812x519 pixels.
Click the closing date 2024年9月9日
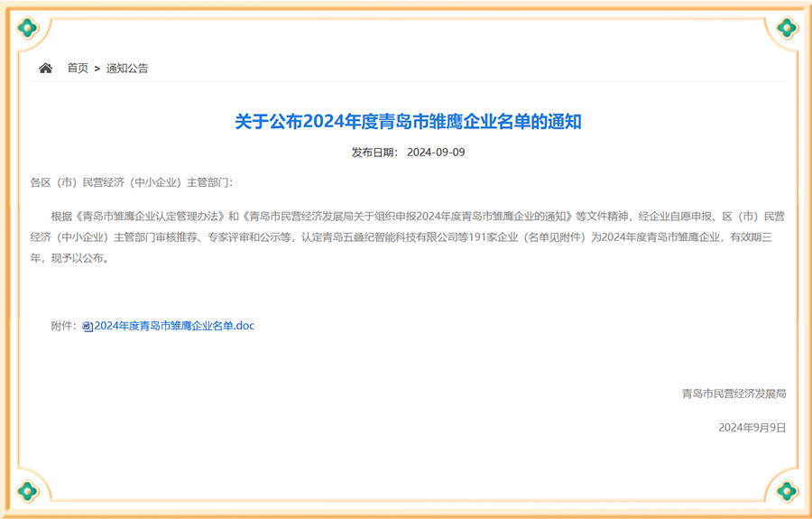(x=752, y=427)
